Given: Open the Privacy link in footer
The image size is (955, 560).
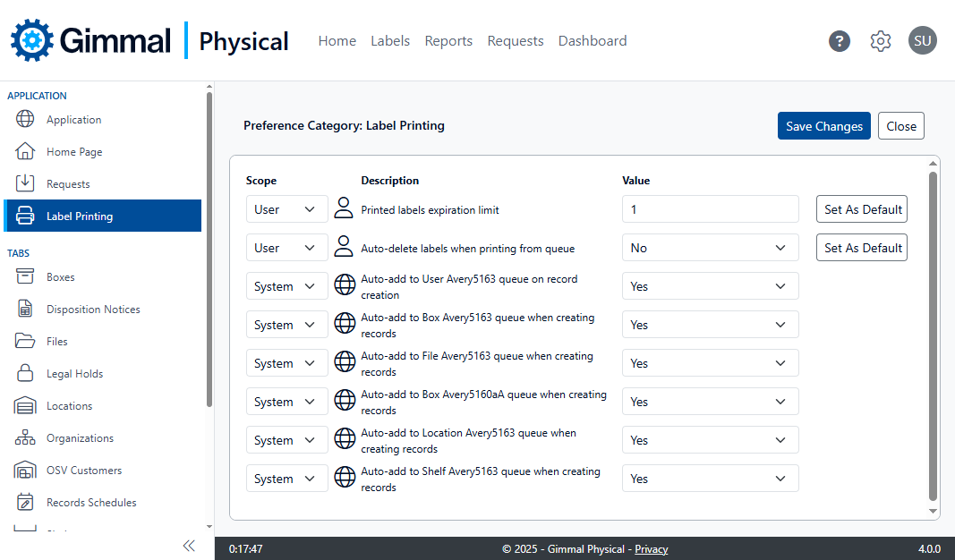Looking at the screenshot, I should click(651, 549).
